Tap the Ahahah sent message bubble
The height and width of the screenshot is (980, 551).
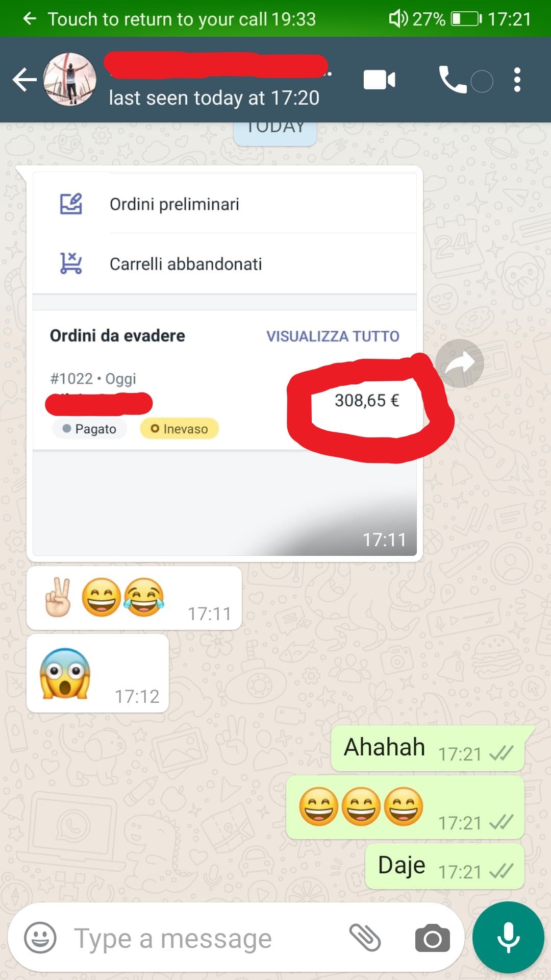pos(428,748)
